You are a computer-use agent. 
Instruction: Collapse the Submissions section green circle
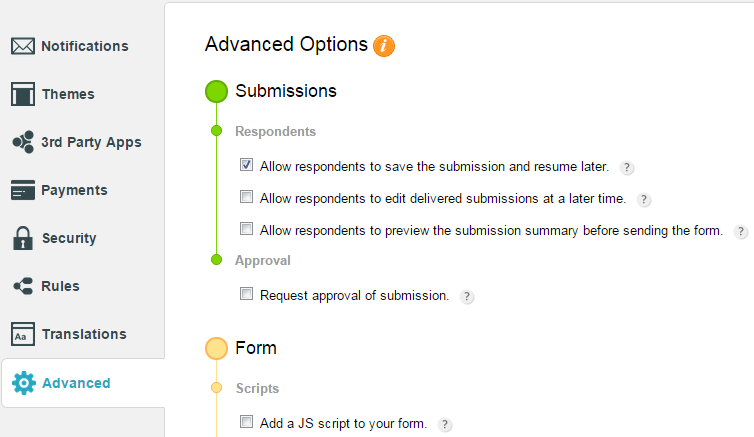coord(216,91)
